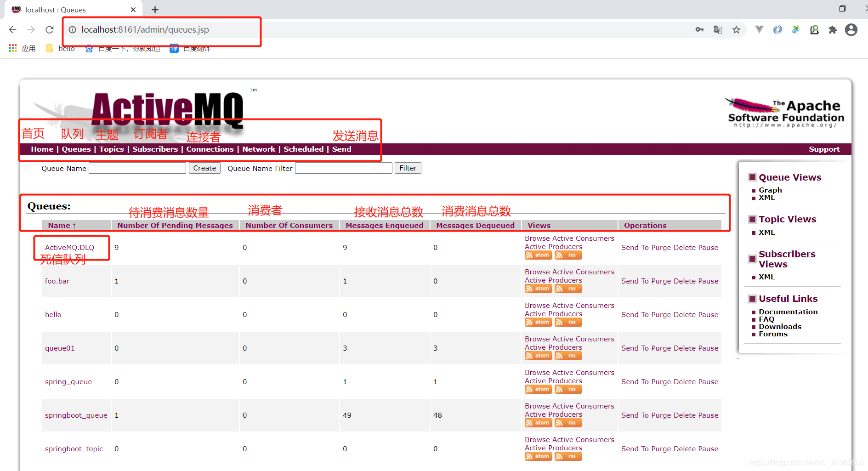Click the Create queue button
Image resolution: width=868 pixels, height=471 pixels.
click(x=204, y=168)
